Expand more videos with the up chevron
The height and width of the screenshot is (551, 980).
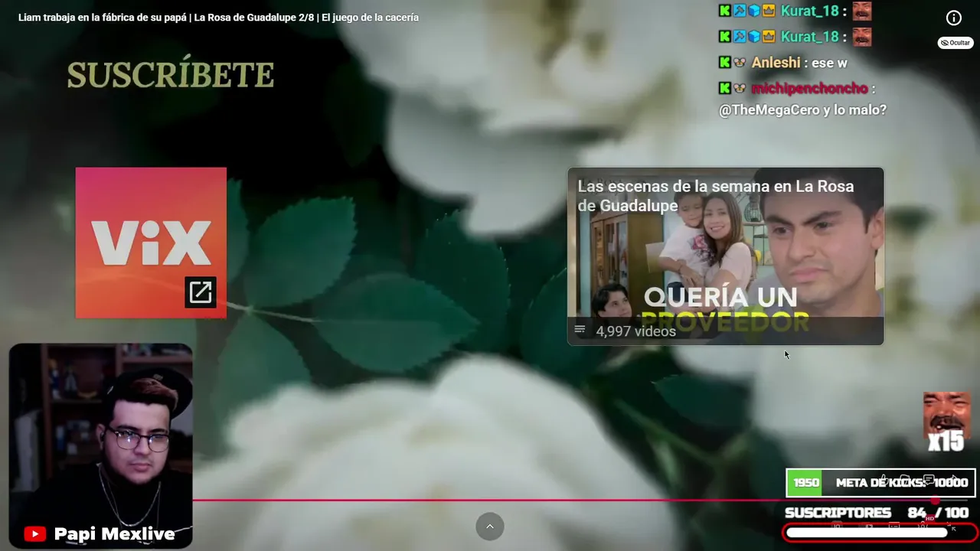490,527
